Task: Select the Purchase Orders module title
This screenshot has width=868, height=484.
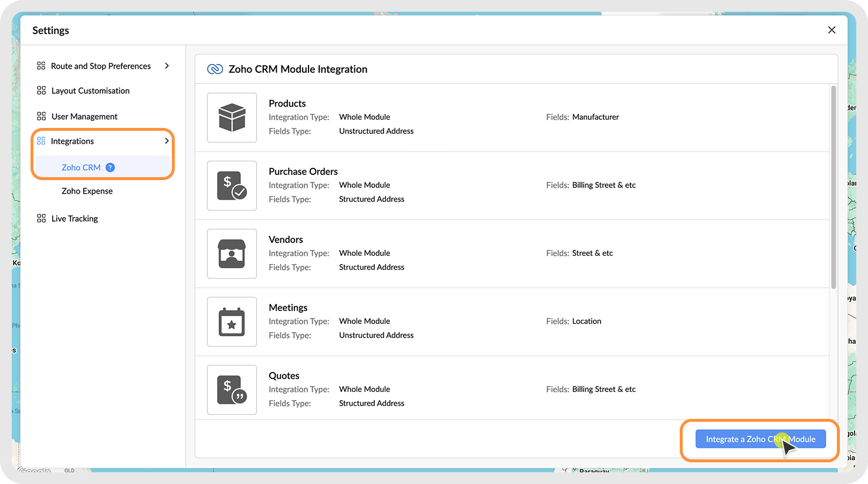Action: [303, 171]
